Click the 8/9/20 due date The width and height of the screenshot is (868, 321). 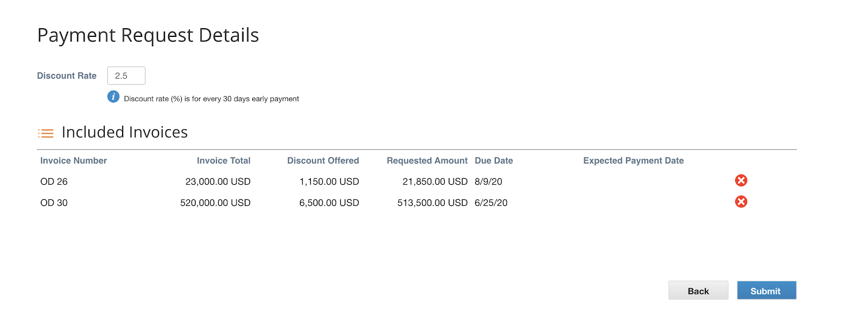click(x=488, y=181)
